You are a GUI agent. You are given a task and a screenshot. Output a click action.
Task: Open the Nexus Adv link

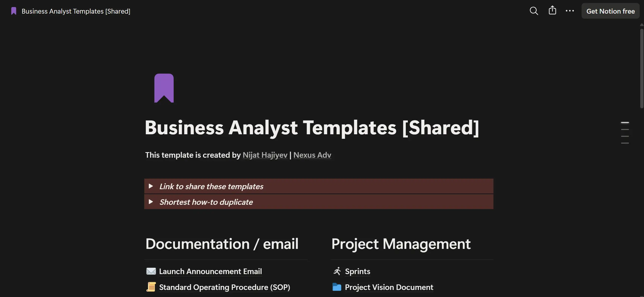tap(312, 155)
